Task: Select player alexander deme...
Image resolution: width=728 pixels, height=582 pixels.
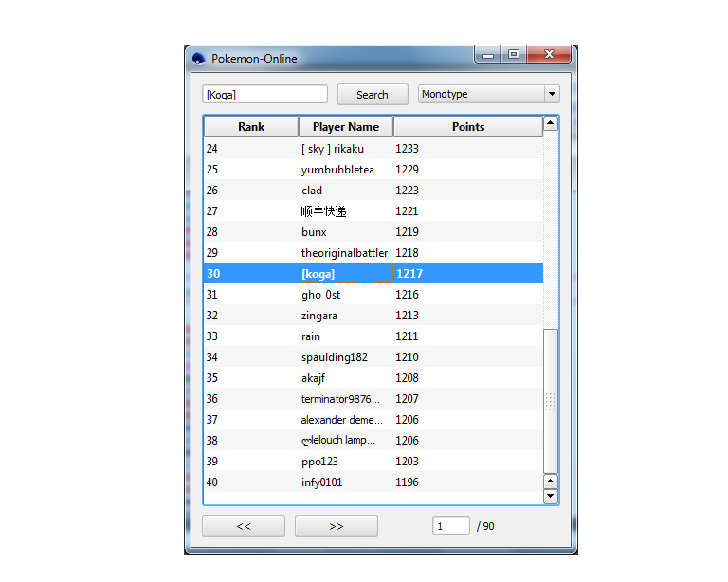Action: 341,420
